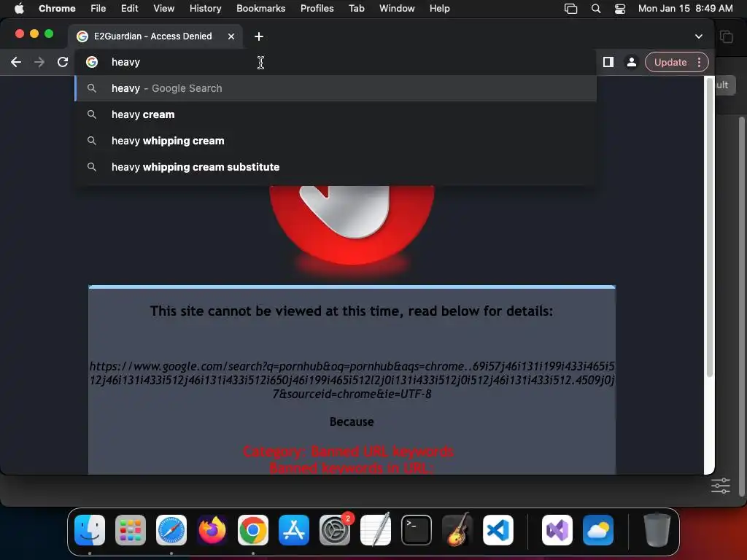This screenshot has height=560, width=747.
Task: Open TextEdit from the dock
Action: (x=376, y=530)
